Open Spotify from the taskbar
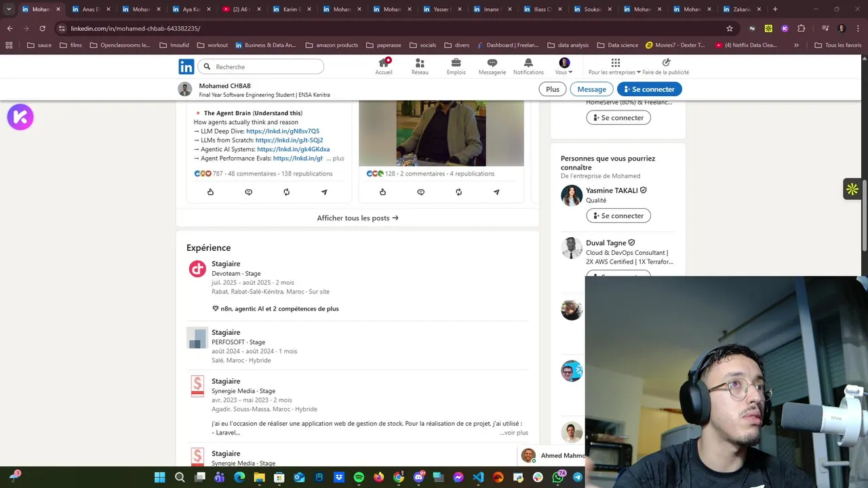 pos(359,477)
